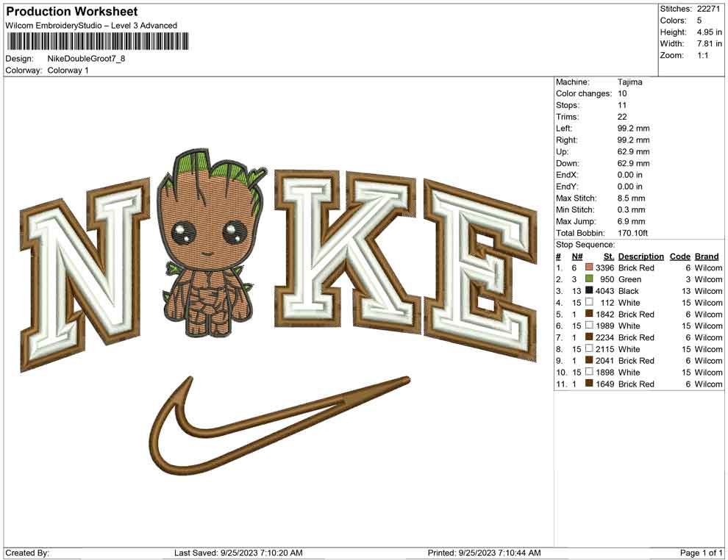Click the brown swoosh in the design
Image resolution: width=728 pixels, height=560 pixels.
pos(280,426)
